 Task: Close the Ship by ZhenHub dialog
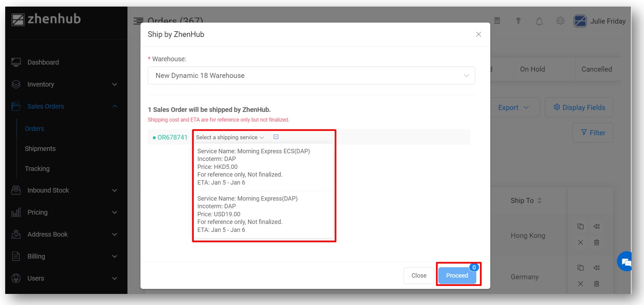pyautogui.click(x=479, y=34)
